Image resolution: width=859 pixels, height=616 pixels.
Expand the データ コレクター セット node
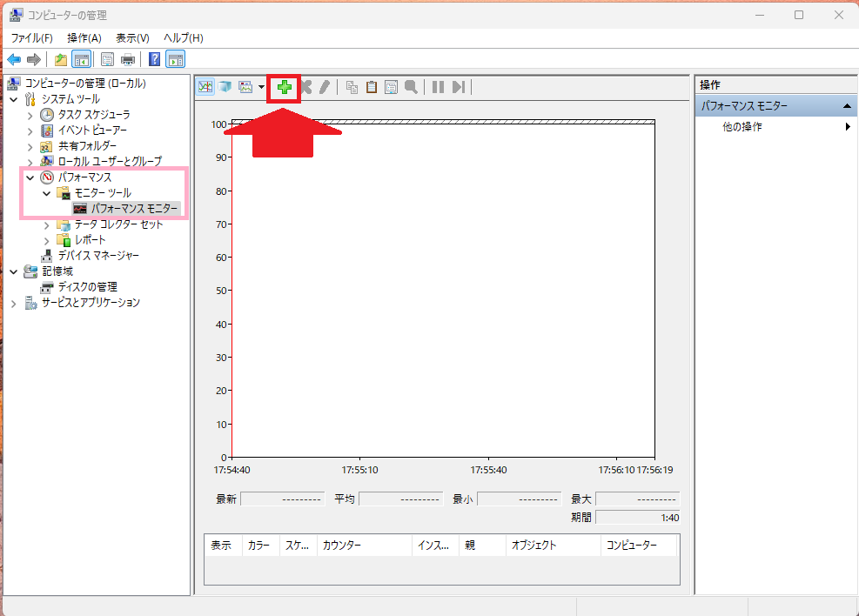click(47, 224)
